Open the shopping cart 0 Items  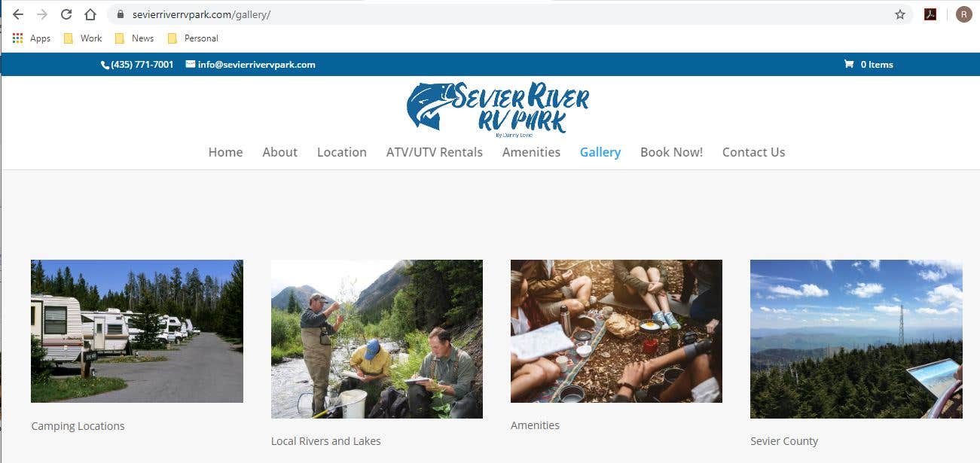pos(869,65)
